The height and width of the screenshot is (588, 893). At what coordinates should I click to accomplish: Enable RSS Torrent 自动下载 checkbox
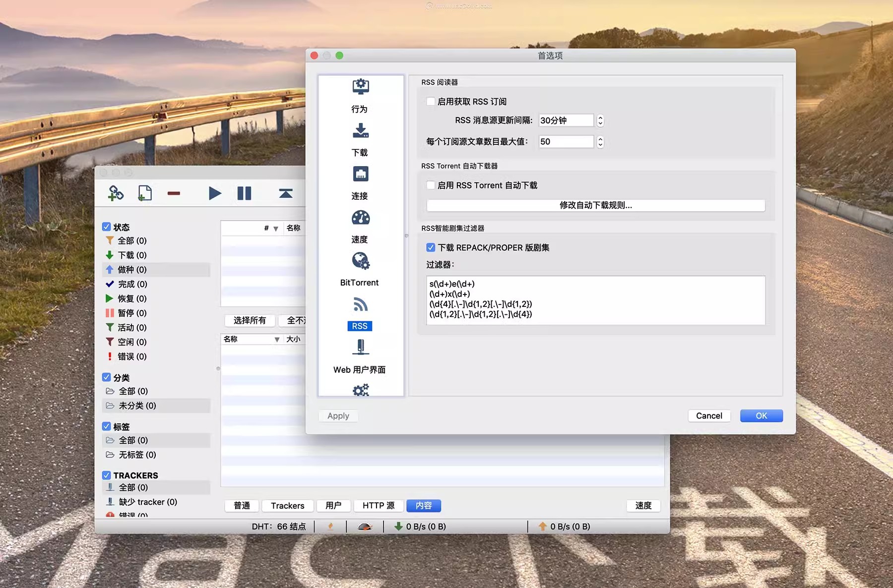[430, 185]
